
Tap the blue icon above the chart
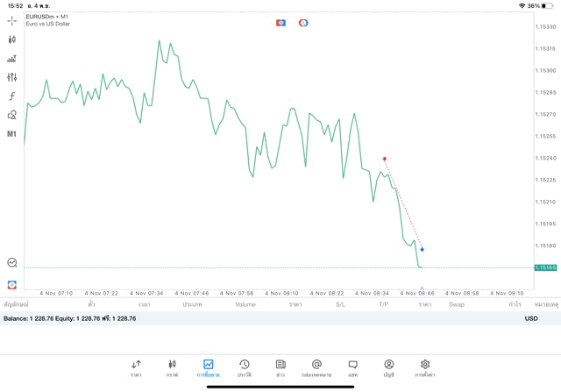click(x=280, y=23)
